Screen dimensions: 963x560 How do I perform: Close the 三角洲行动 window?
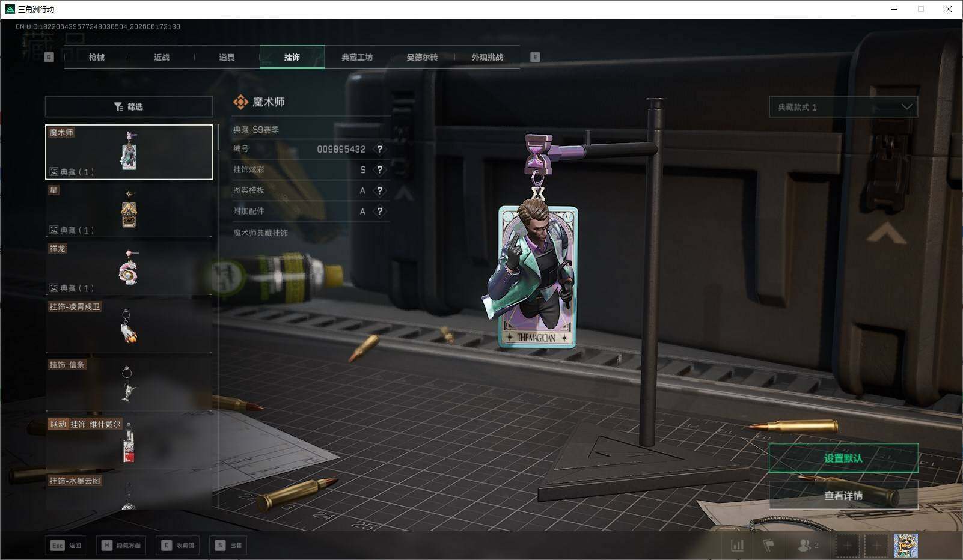point(949,9)
